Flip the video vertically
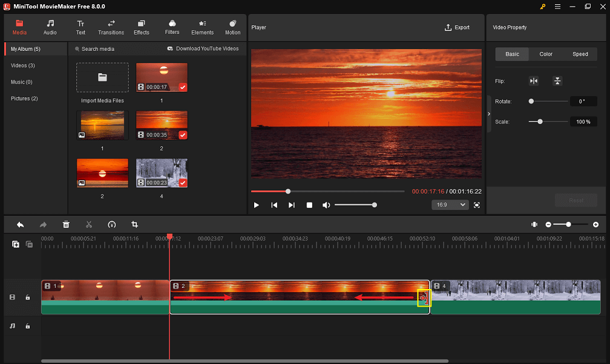610x364 pixels. pos(557,81)
